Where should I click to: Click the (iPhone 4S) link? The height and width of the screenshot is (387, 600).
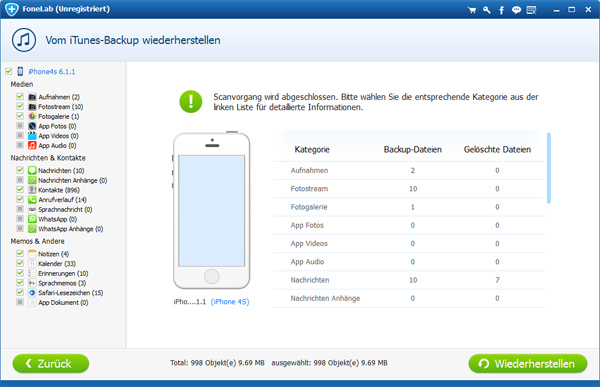(230, 302)
